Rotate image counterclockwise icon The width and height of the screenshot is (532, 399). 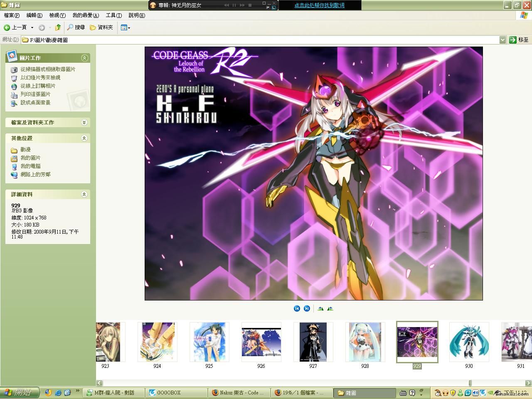(330, 308)
